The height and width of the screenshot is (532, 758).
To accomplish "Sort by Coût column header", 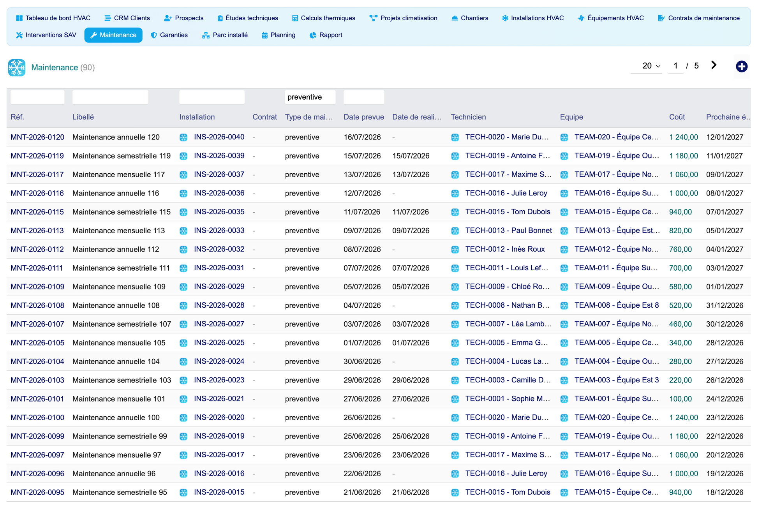I will [677, 117].
